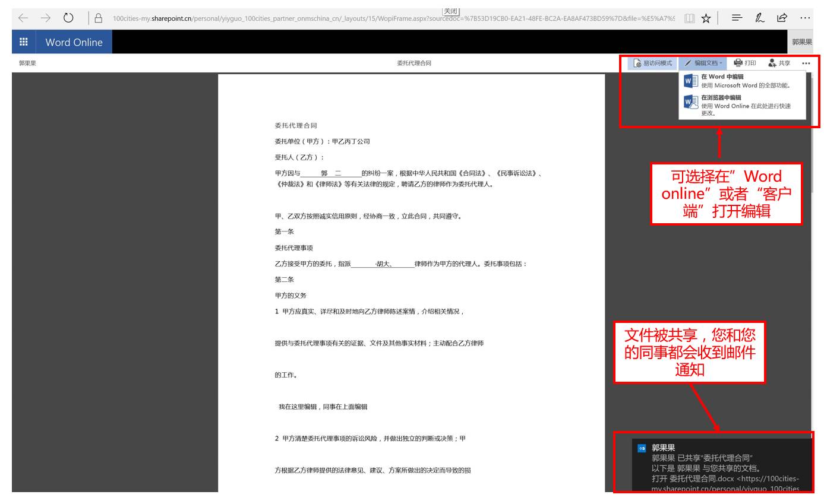824x504 pixels.
Task: Click line starting 甲、乙双方按照诚实信用原则
Action: click(368, 216)
